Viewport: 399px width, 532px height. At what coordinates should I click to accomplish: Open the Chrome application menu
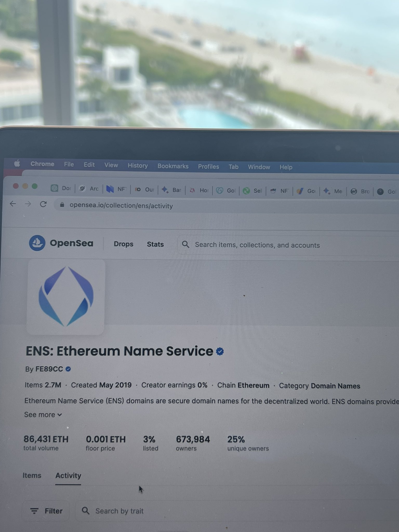(x=42, y=164)
